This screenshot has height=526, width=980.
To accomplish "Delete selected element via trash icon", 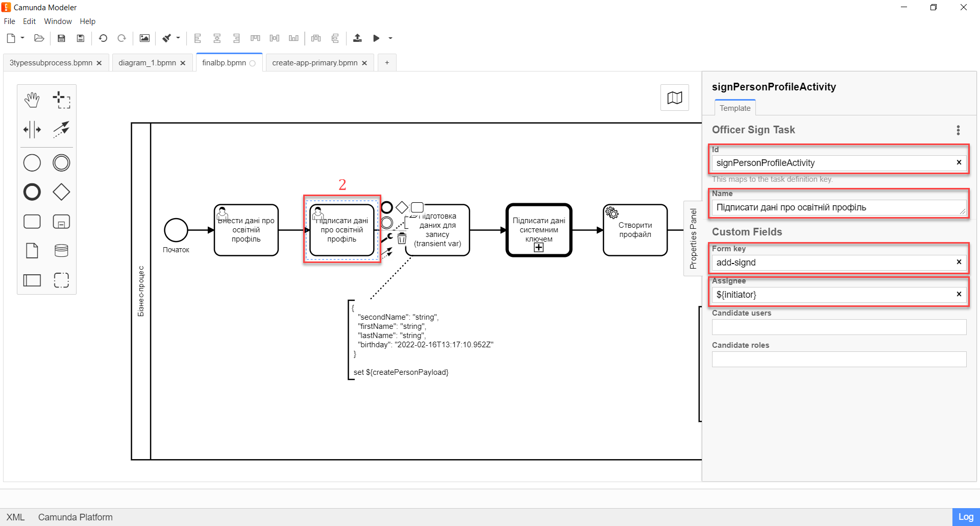I will click(x=402, y=238).
